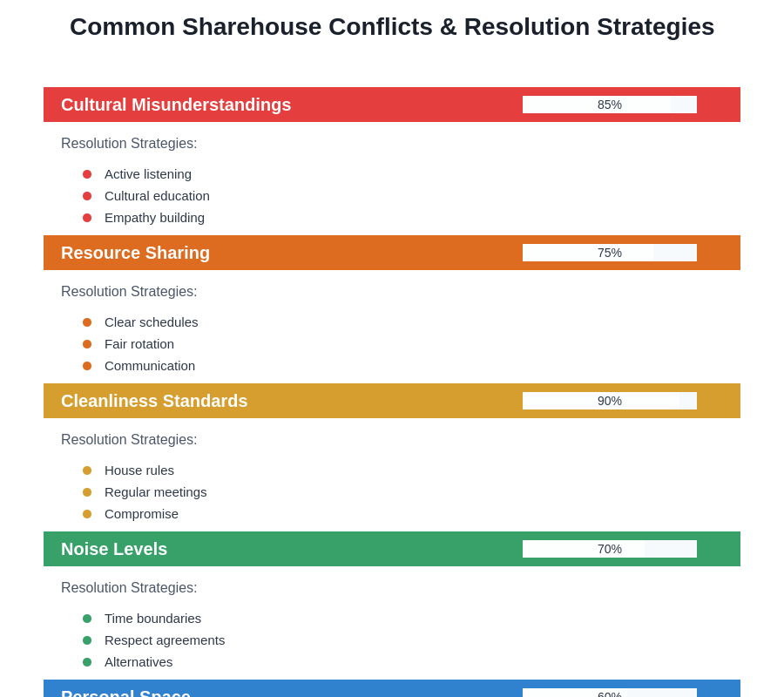Select the Cultural education list item
Screen dimensions: 784x697
(157, 196)
